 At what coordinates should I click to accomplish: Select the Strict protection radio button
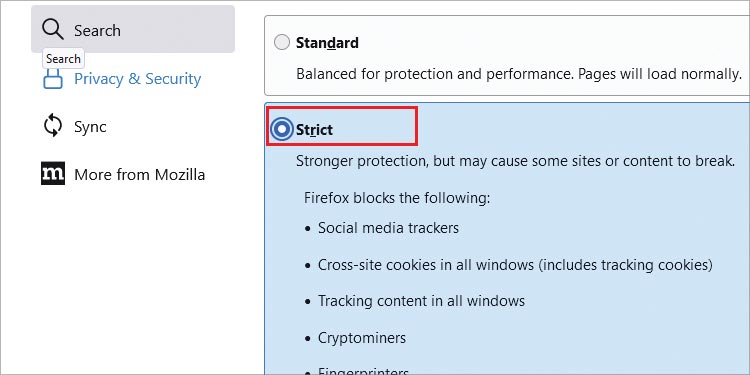tap(282, 129)
